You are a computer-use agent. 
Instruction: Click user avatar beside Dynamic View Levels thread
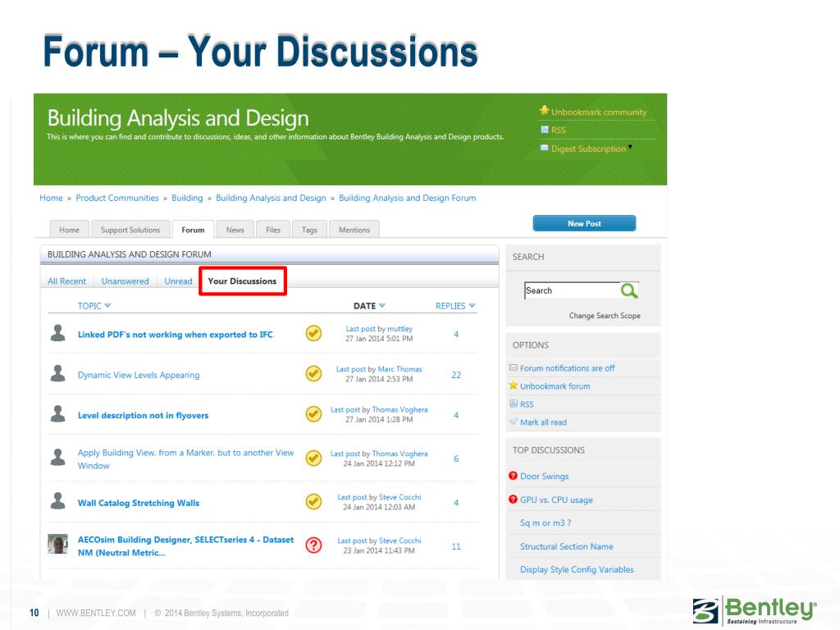(58, 373)
